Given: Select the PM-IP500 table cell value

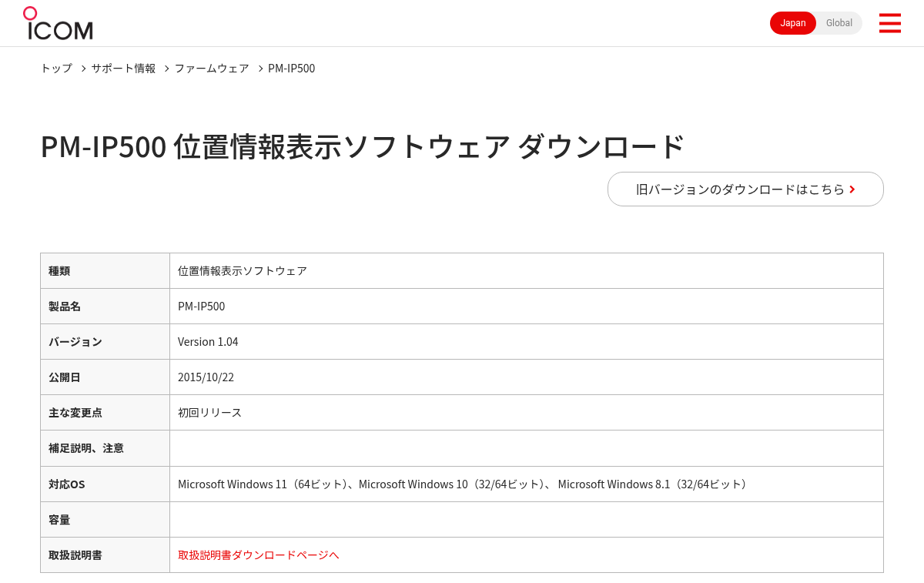Looking at the screenshot, I should pos(527,307).
